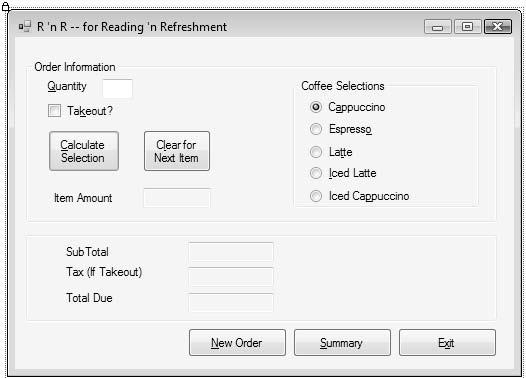Click the Total Due field
Image resolution: width=526 pixels, height=378 pixels.
(x=231, y=303)
